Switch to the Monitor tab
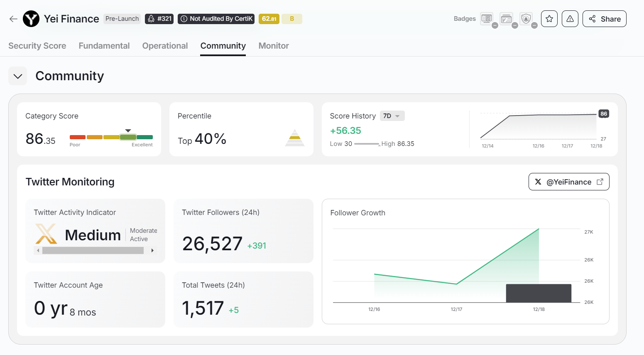 point(274,46)
